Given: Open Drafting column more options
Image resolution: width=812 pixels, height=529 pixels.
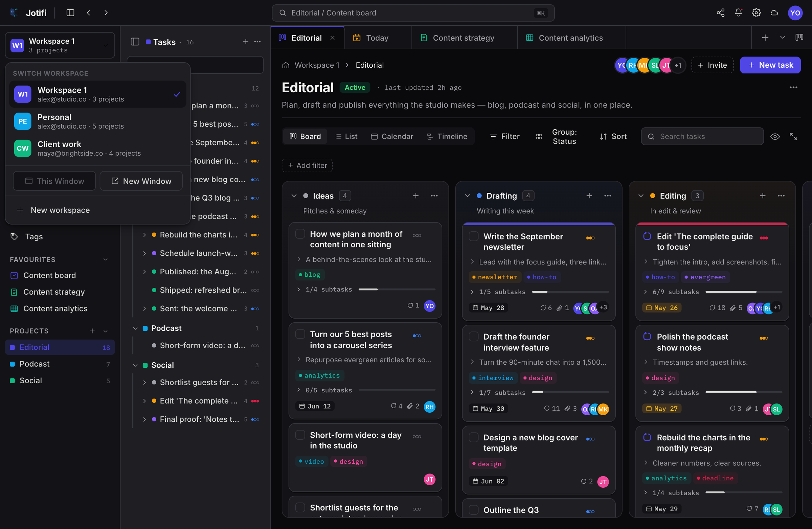Looking at the screenshot, I should coord(607,196).
